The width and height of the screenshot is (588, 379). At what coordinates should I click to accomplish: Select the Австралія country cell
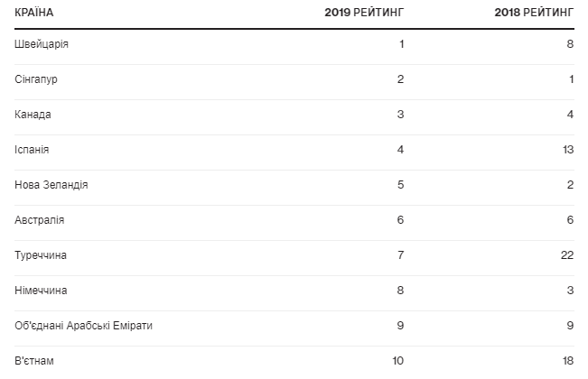[x=40, y=220]
